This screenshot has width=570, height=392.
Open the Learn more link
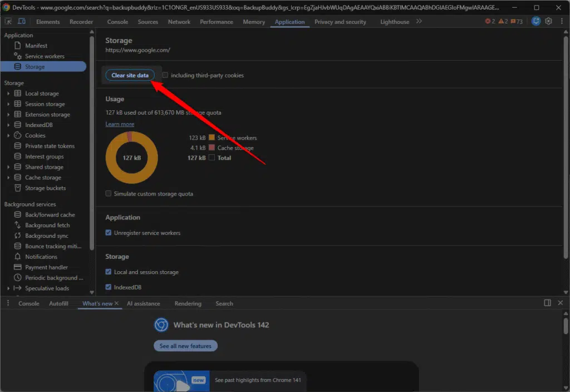point(120,124)
